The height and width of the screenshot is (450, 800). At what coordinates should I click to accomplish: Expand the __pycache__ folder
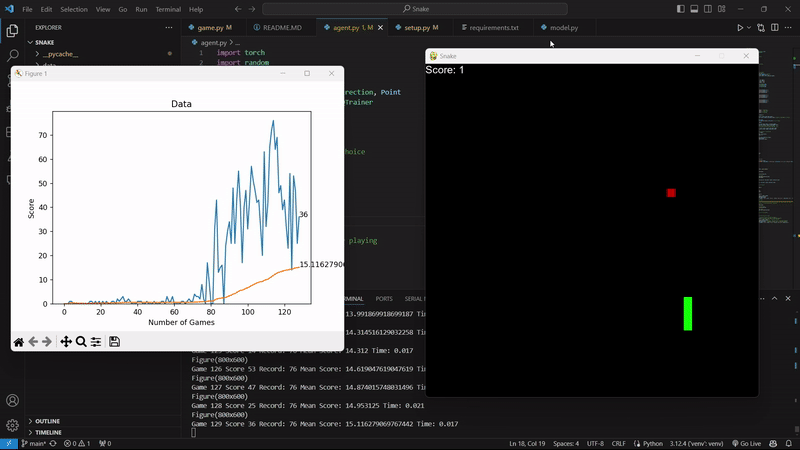[60, 54]
